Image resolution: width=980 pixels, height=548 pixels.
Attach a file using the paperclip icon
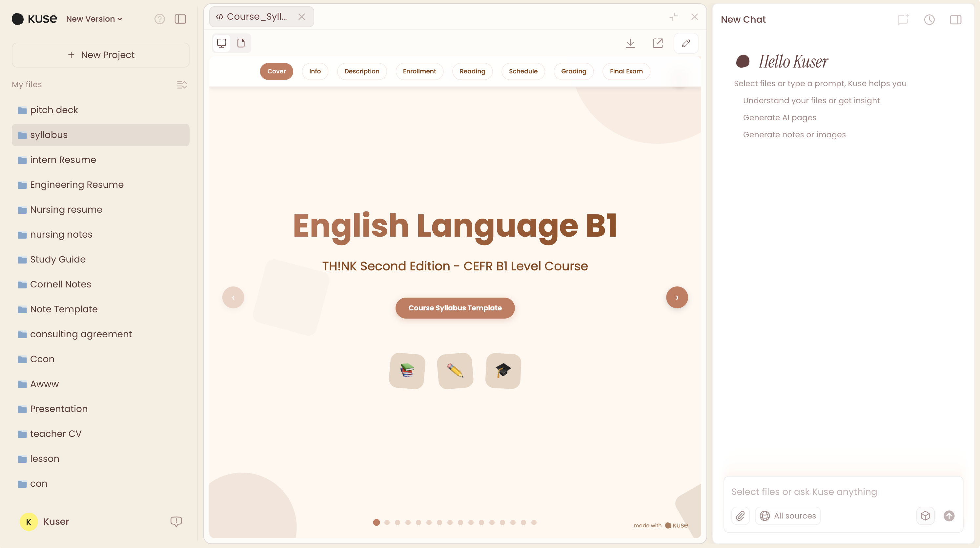pos(740,516)
